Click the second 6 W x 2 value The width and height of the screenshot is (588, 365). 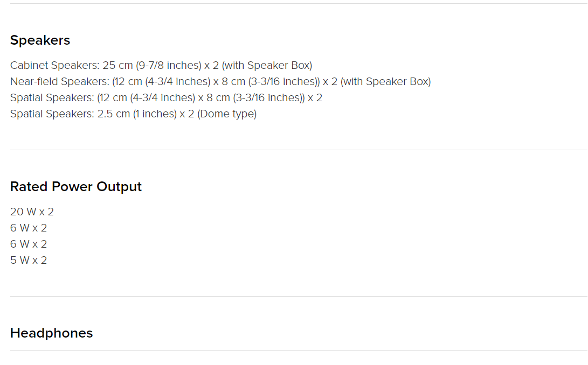pos(29,244)
